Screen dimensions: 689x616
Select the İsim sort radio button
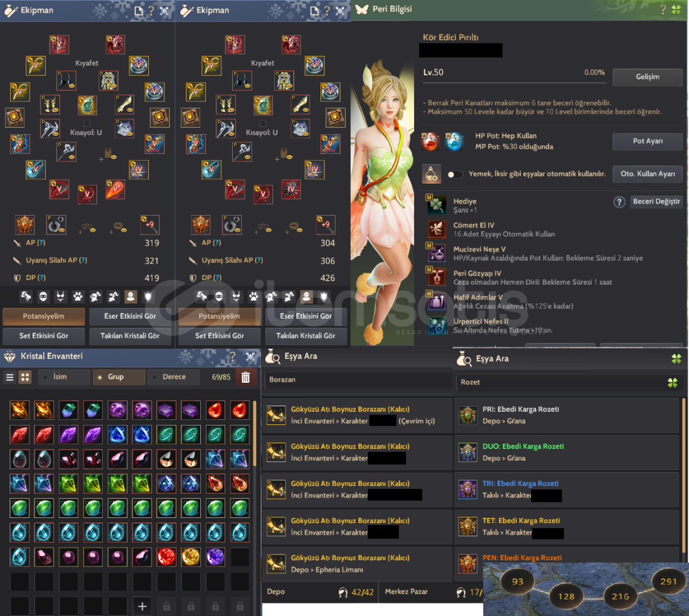click(45, 378)
